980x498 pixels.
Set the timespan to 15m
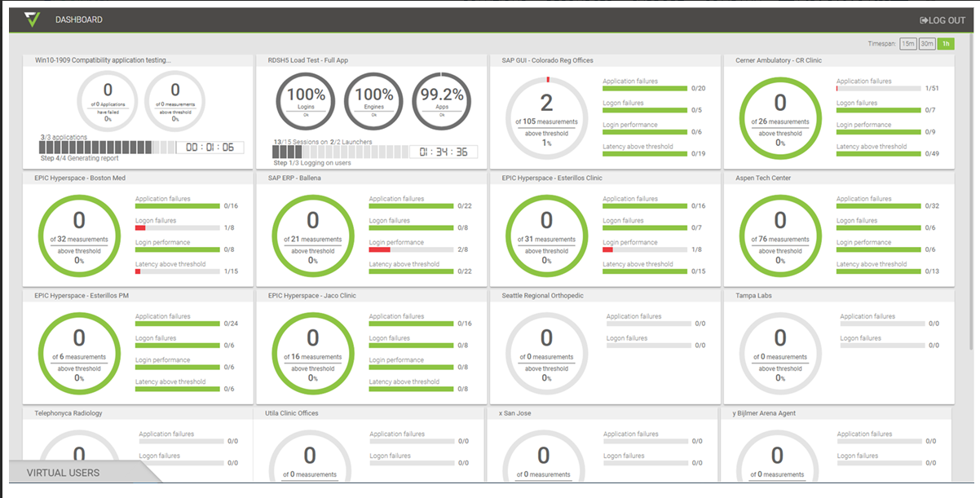pyautogui.click(x=907, y=44)
